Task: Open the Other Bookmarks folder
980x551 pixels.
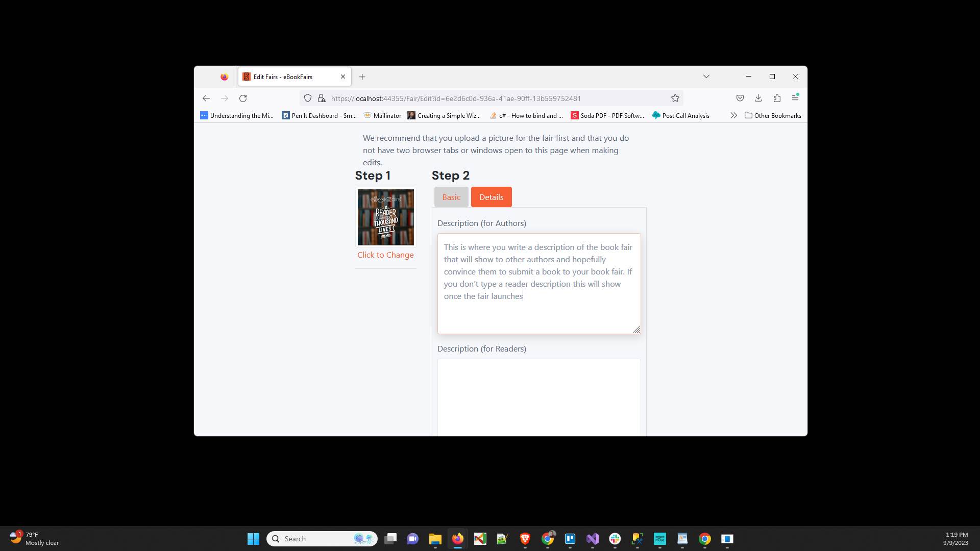Action: click(x=772, y=115)
